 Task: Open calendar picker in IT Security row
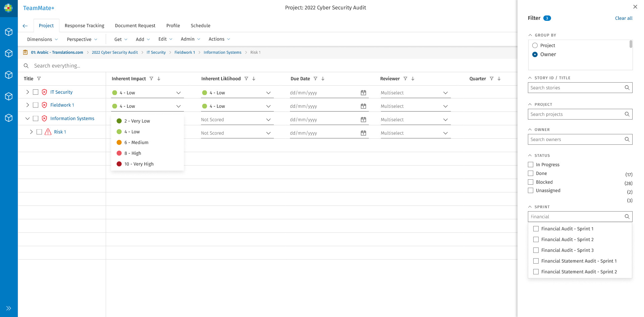coord(363,93)
